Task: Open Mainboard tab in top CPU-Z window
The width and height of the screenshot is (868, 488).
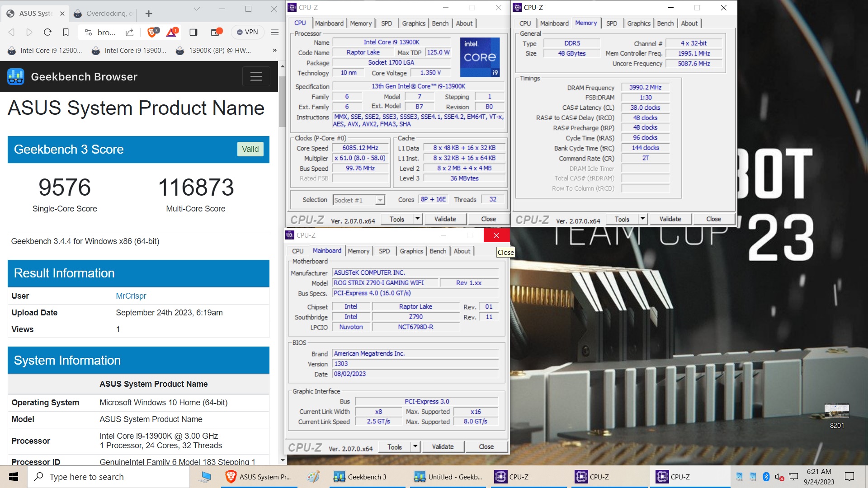Action: (329, 23)
